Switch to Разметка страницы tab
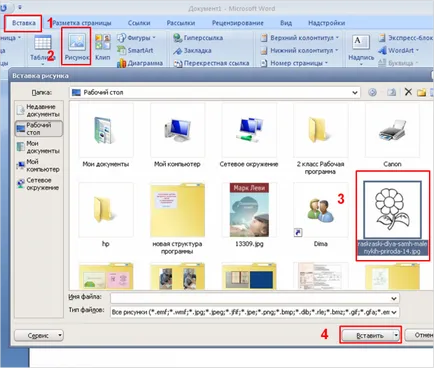 pyautogui.click(x=82, y=23)
